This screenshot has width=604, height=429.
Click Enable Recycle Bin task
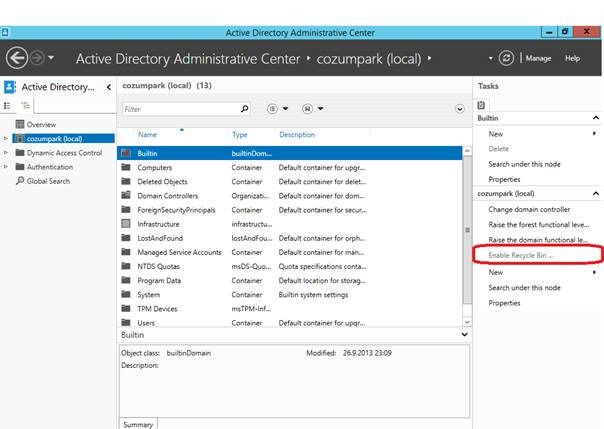(x=520, y=255)
